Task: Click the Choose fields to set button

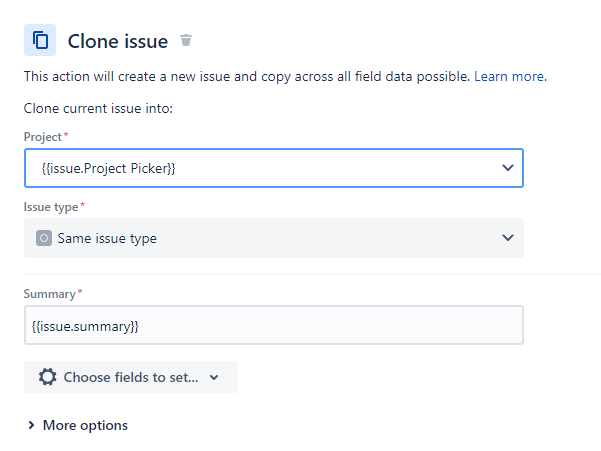Action: coord(130,377)
